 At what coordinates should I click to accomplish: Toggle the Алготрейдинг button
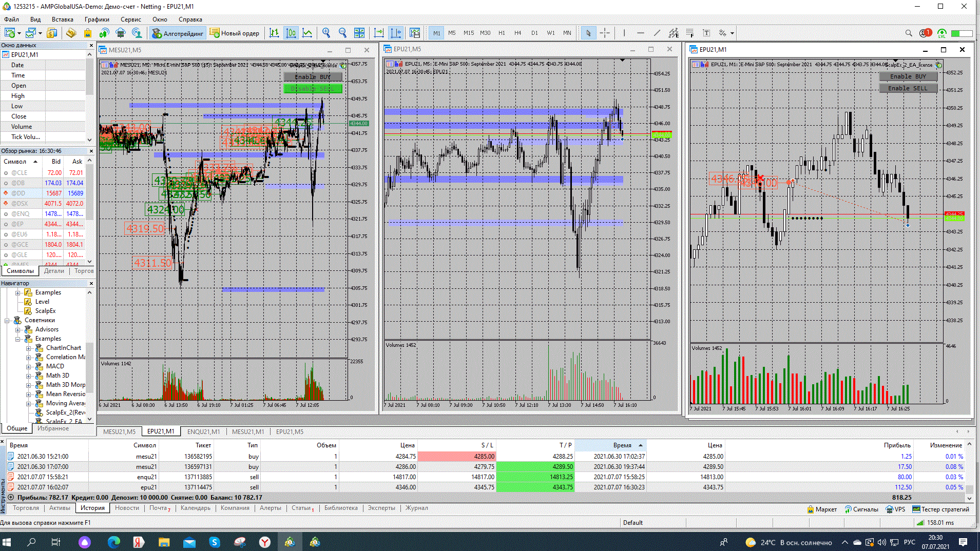[178, 33]
